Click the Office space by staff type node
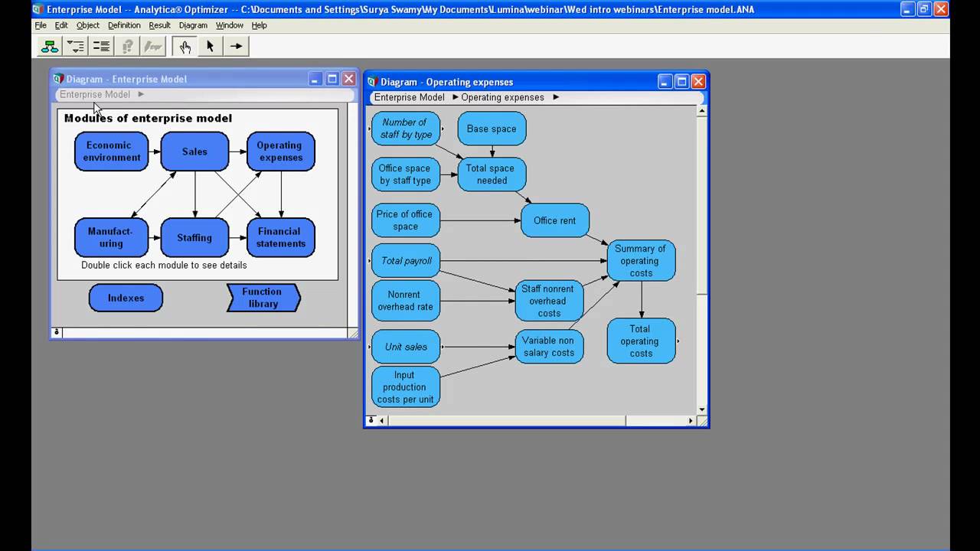This screenshot has height=551, width=980. click(406, 174)
